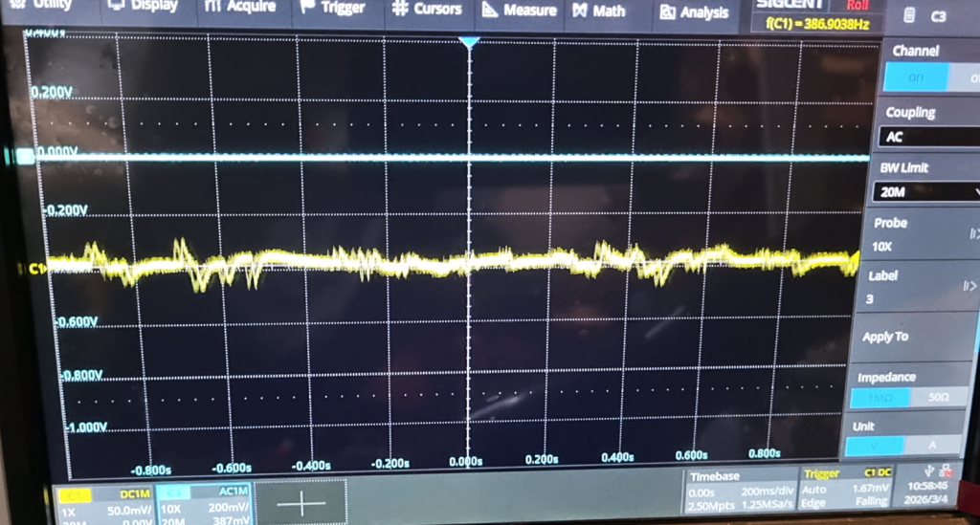Click the add channel plus box
Viewport: 980px width, 525px height.
[300, 504]
